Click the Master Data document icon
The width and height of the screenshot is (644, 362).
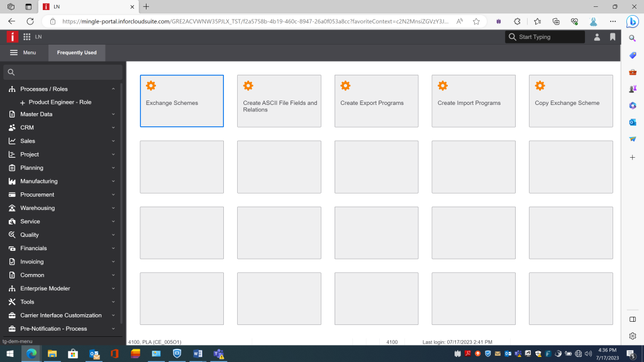(12, 114)
